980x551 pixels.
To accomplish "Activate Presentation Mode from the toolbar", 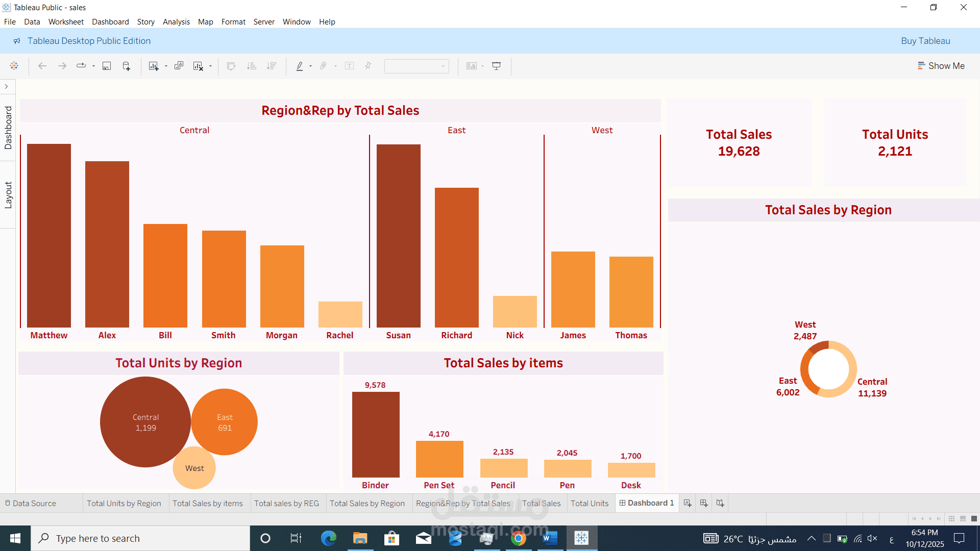I will pyautogui.click(x=496, y=66).
